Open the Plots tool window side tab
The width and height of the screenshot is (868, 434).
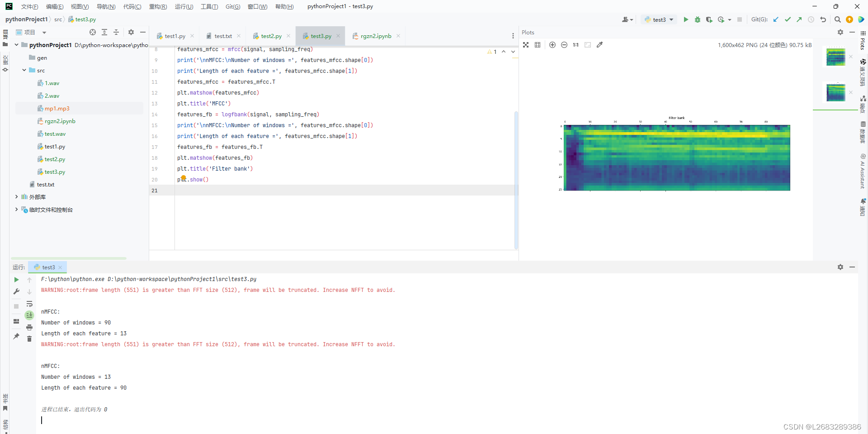click(863, 41)
